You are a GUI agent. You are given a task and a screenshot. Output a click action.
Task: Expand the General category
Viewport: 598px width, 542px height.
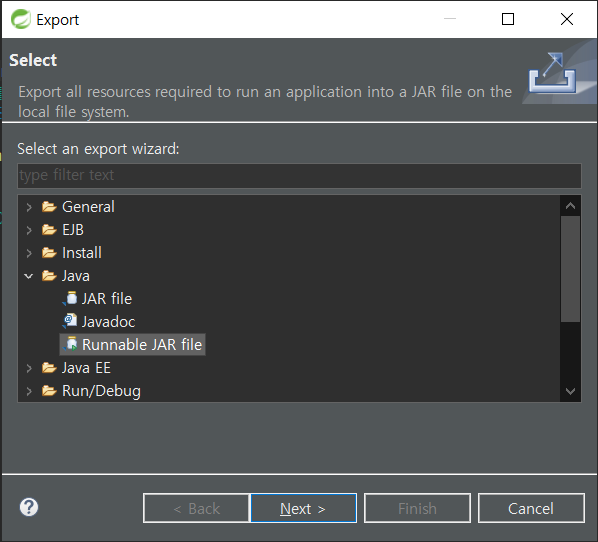[x=29, y=207]
